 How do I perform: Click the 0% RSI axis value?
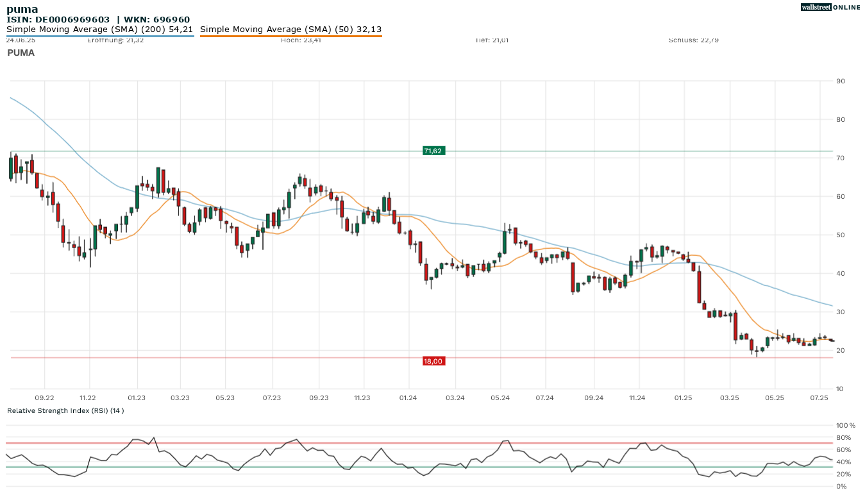tap(842, 486)
